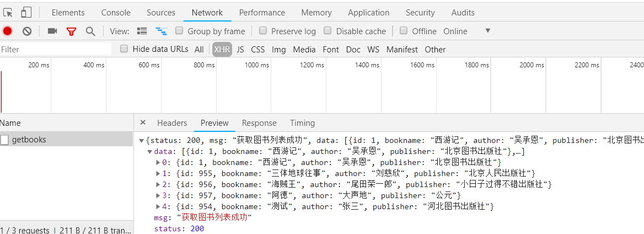Filter by Doc requests

click(353, 50)
